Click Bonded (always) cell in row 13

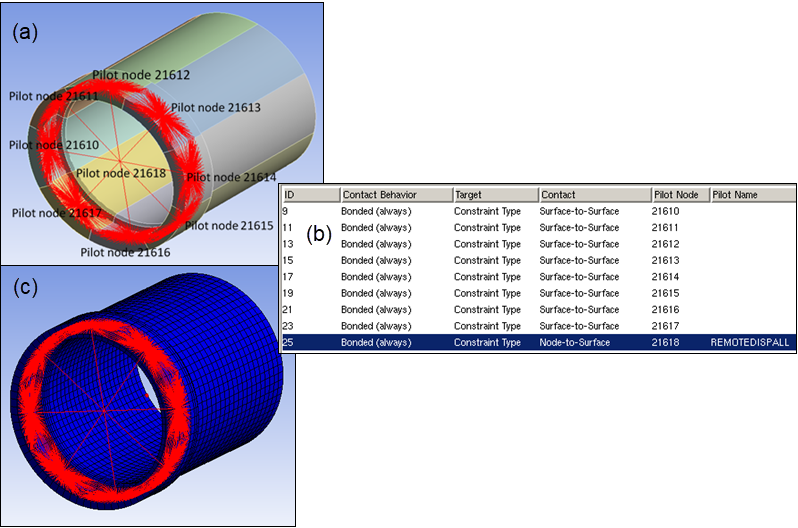[x=376, y=244]
